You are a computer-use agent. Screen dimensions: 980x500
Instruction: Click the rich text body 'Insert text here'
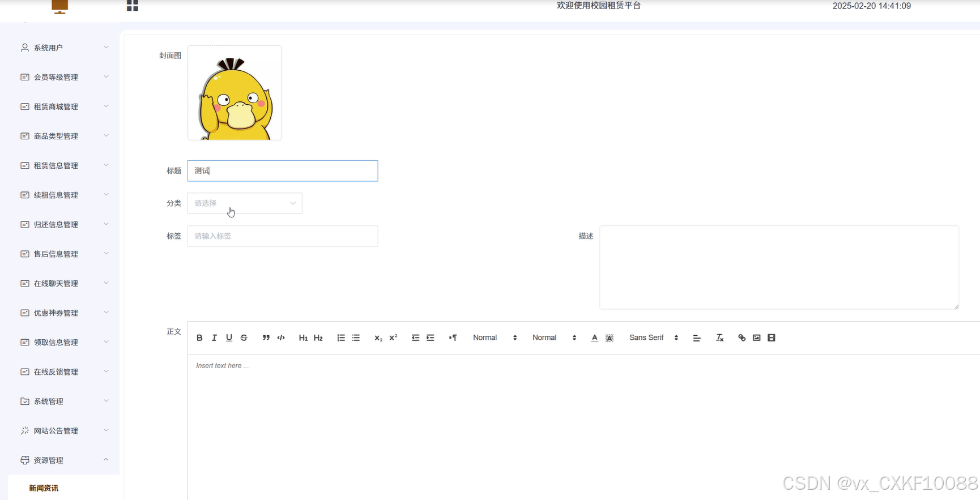[222, 366]
